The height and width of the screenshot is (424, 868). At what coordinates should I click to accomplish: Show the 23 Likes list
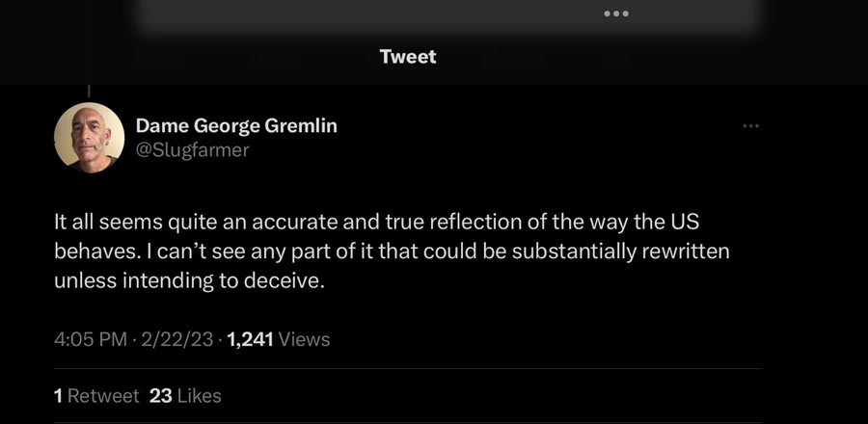point(185,396)
